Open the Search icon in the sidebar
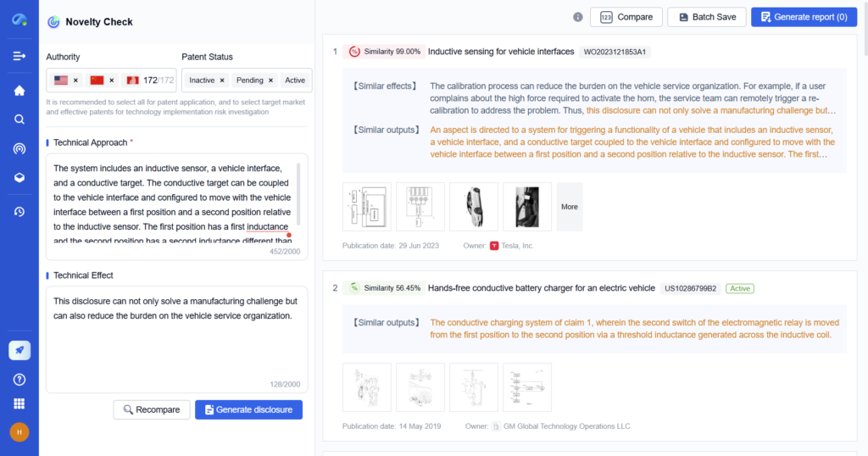This screenshot has height=456, width=868. point(19,120)
